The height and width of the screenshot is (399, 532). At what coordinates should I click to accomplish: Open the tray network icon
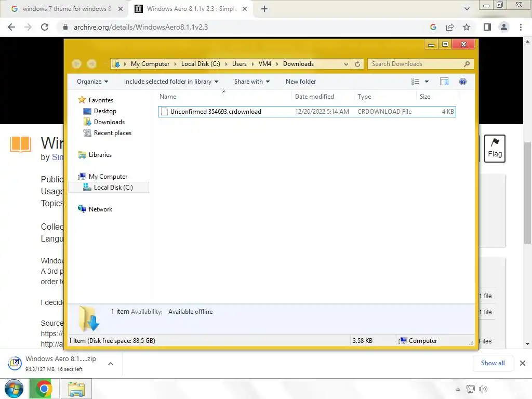coord(471,389)
